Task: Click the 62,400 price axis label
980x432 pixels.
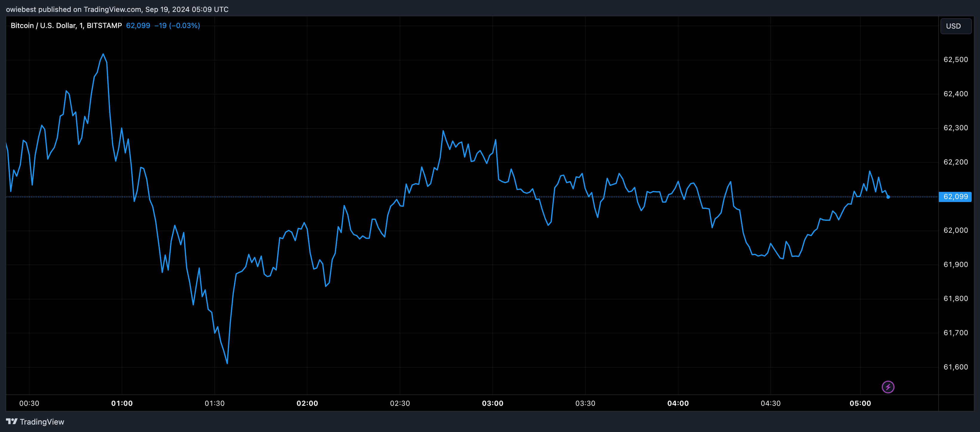Action: (956, 94)
